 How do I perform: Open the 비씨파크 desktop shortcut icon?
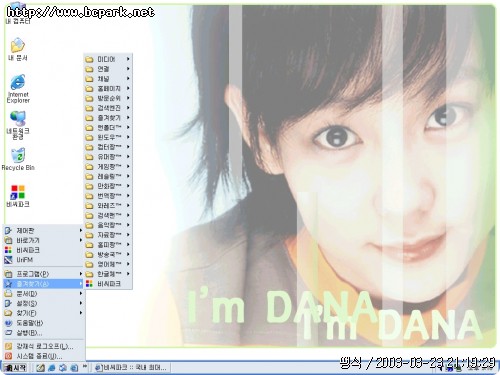point(18,196)
